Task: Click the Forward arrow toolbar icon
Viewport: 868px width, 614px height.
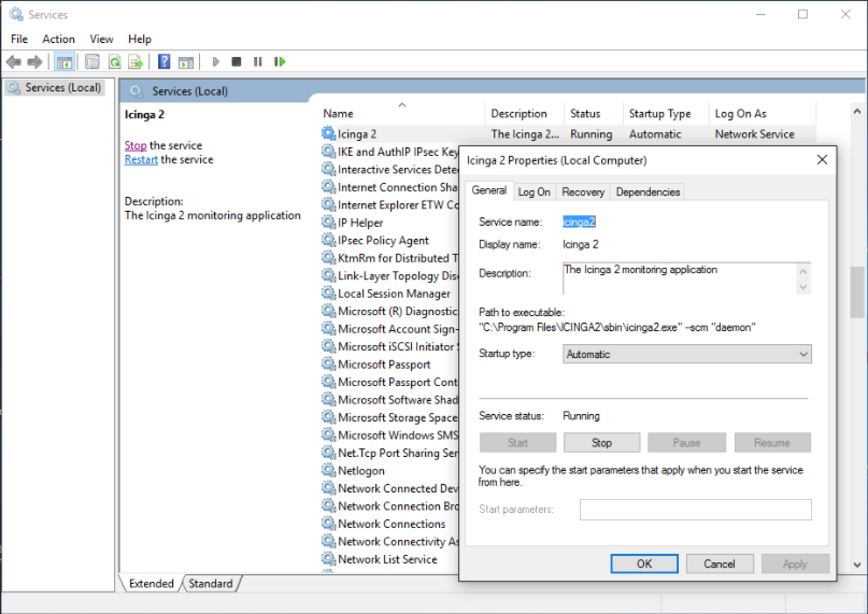Action: (35, 62)
